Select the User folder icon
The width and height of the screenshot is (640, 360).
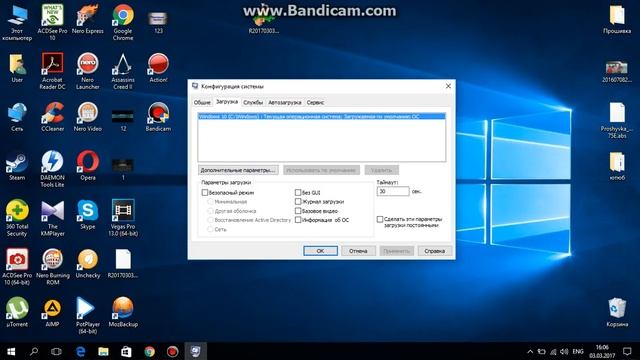coord(17,68)
